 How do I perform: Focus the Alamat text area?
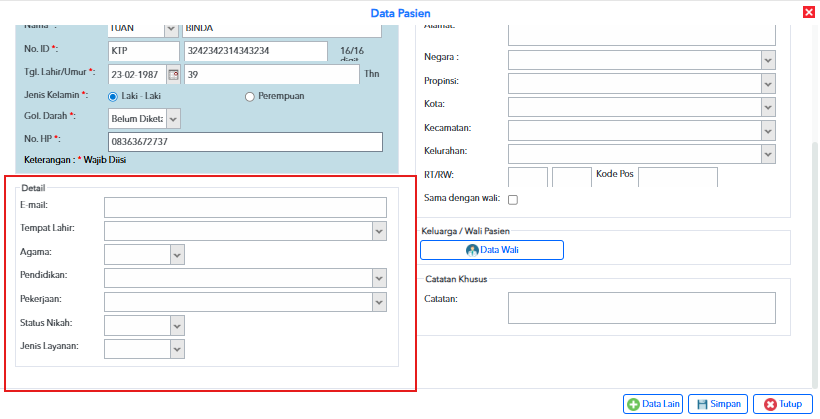[642, 35]
